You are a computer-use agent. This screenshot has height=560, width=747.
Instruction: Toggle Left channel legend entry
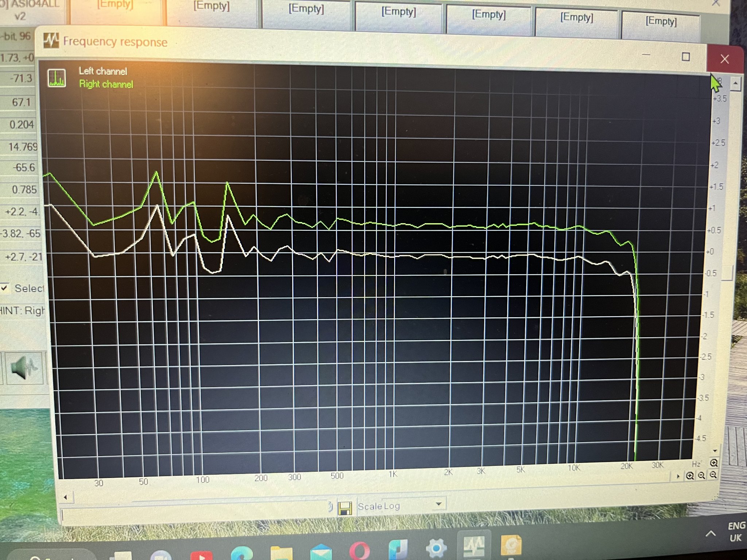click(x=103, y=71)
